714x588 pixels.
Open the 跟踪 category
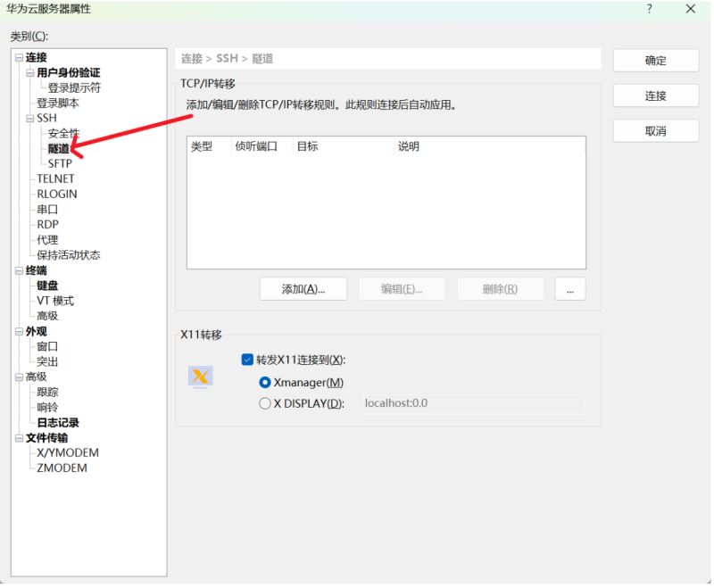tap(47, 393)
